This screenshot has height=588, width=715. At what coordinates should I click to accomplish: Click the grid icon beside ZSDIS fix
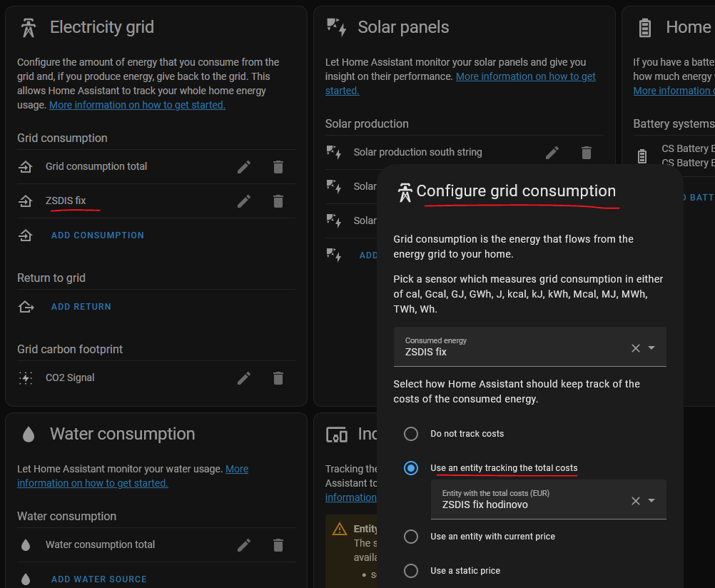pyautogui.click(x=26, y=201)
